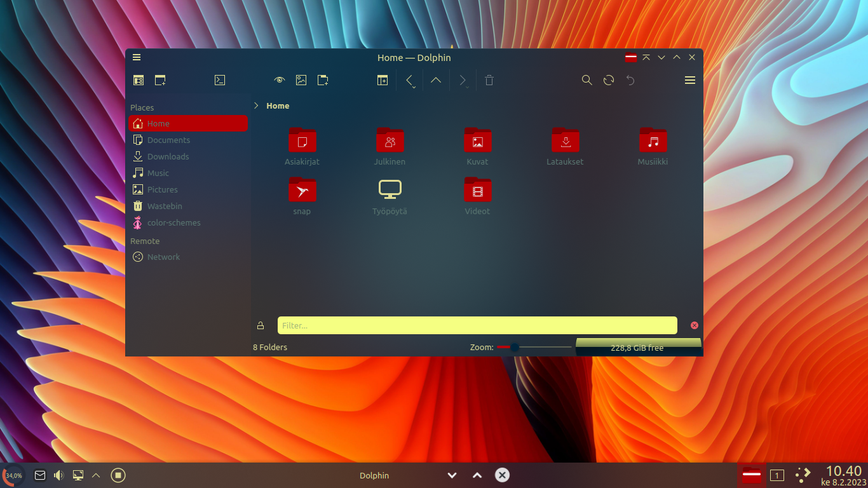This screenshot has height=488, width=868.
Task: Select the Kuvat folder
Action: tap(477, 146)
